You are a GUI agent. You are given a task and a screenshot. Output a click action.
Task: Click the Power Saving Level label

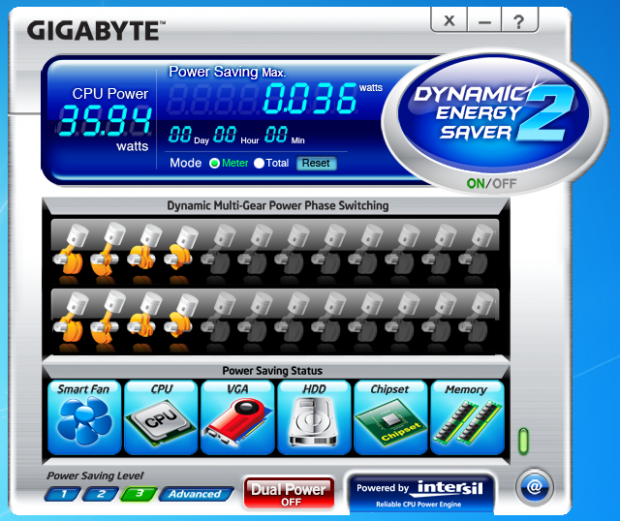point(95,476)
